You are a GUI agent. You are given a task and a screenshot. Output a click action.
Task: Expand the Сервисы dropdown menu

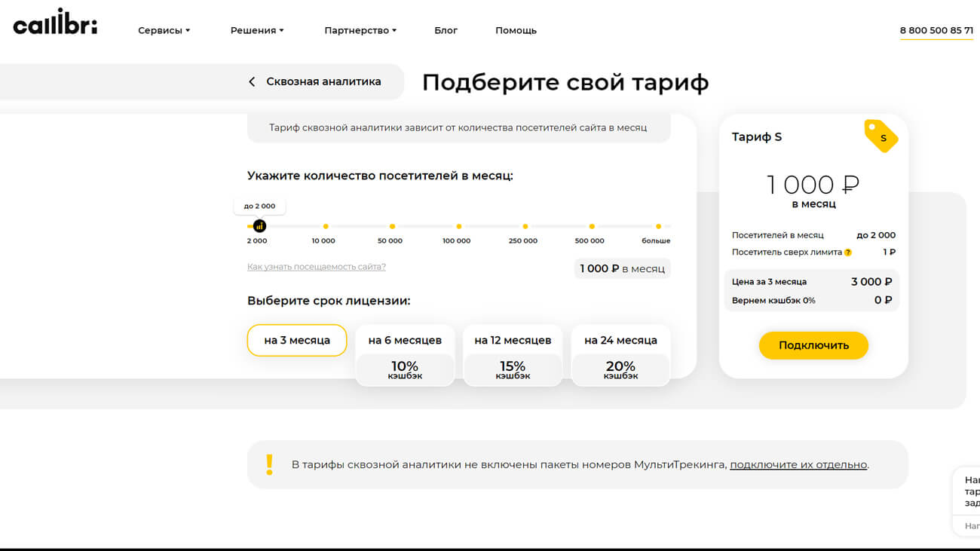point(164,31)
